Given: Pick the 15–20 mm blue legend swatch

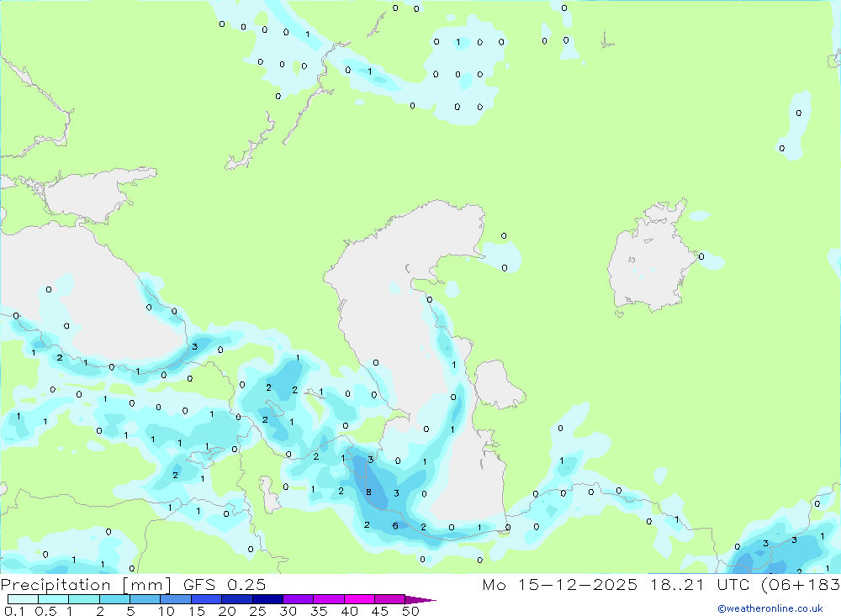Looking at the screenshot, I should point(207,599).
